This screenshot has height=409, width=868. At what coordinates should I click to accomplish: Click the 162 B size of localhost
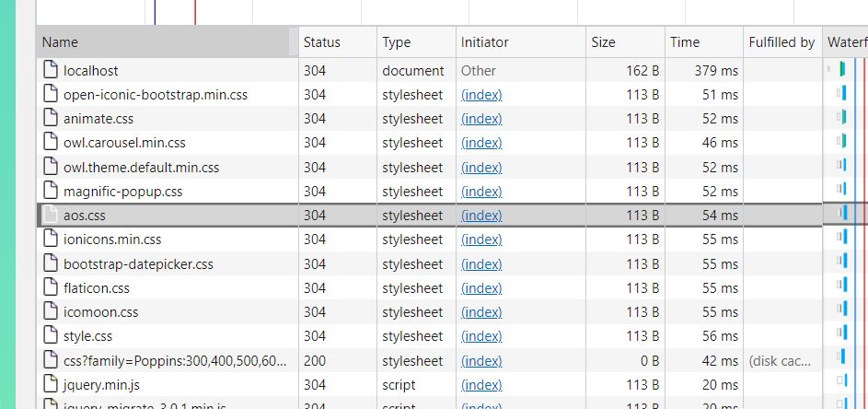(x=642, y=70)
